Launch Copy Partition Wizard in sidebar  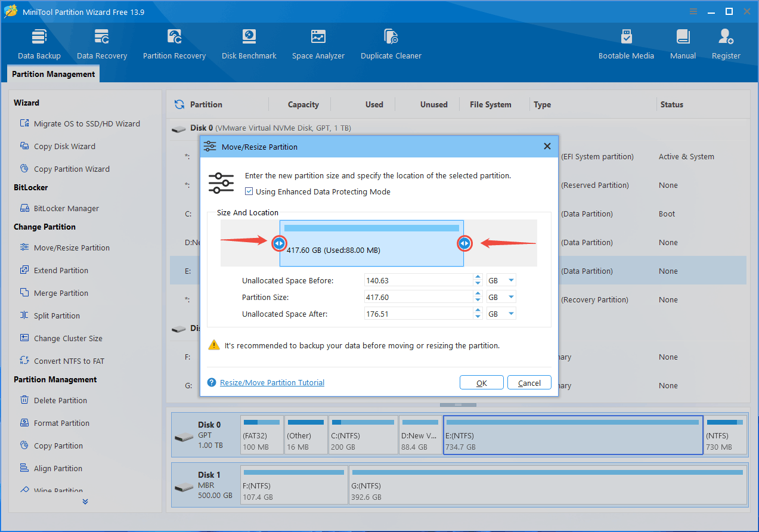pos(64,169)
